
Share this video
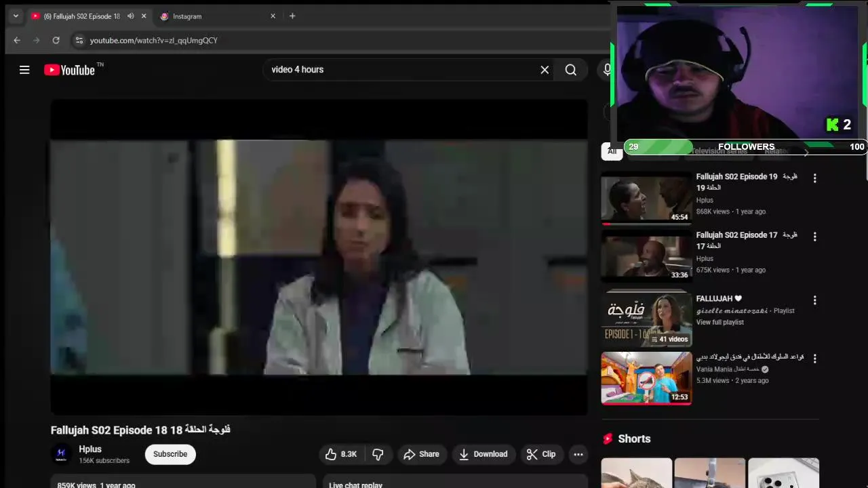click(x=422, y=454)
